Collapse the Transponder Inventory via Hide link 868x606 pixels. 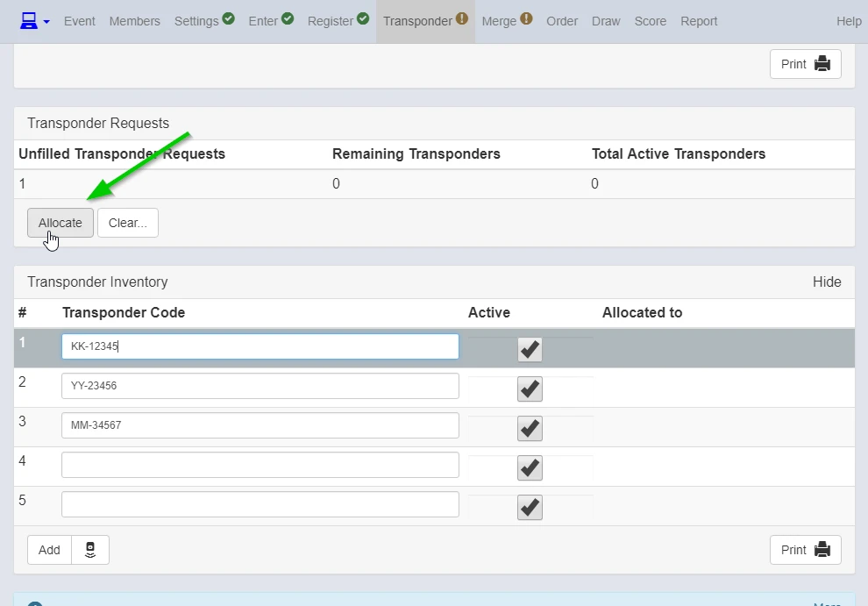pyautogui.click(x=827, y=282)
